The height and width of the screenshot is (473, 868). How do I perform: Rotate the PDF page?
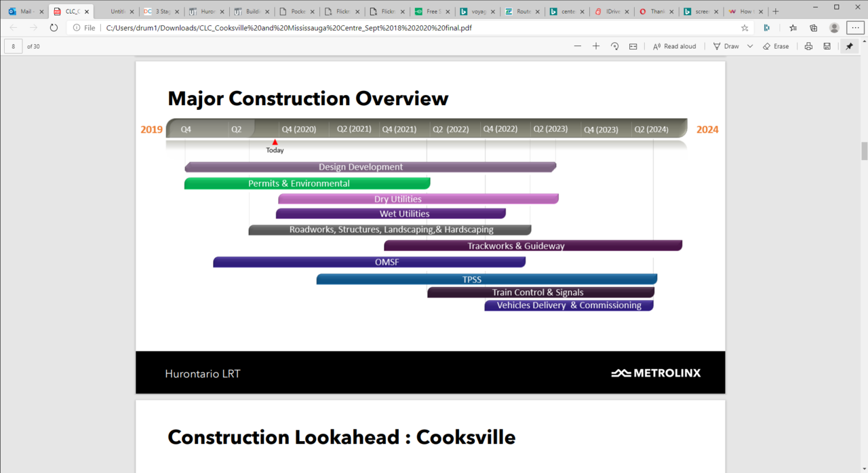[614, 46]
